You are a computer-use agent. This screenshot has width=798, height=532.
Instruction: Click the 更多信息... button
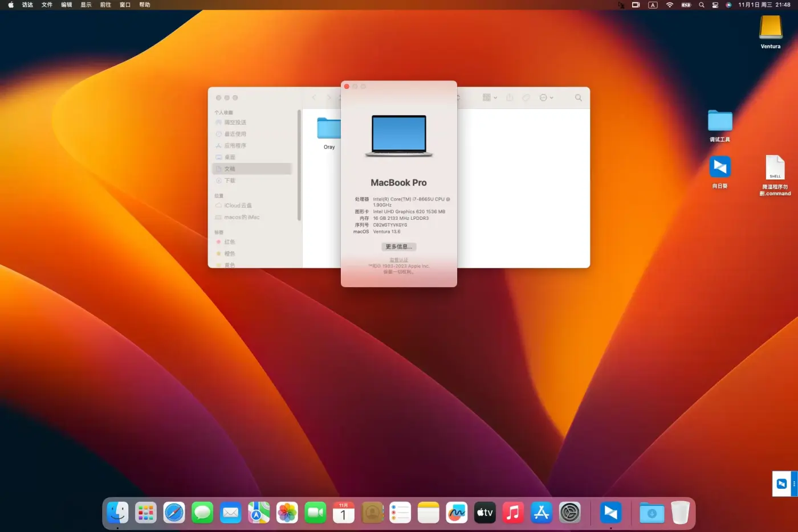click(x=398, y=247)
